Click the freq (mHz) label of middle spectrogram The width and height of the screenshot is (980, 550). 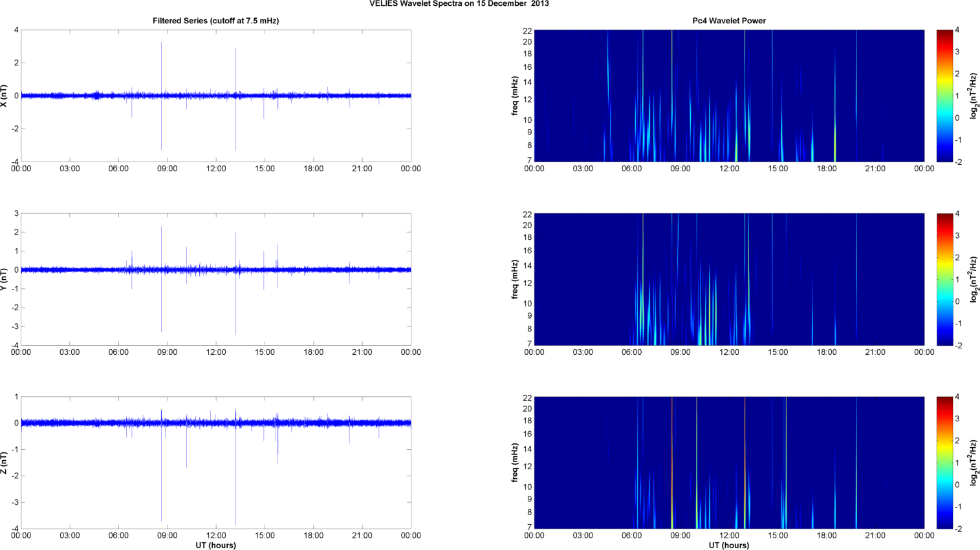coord(515,279)
